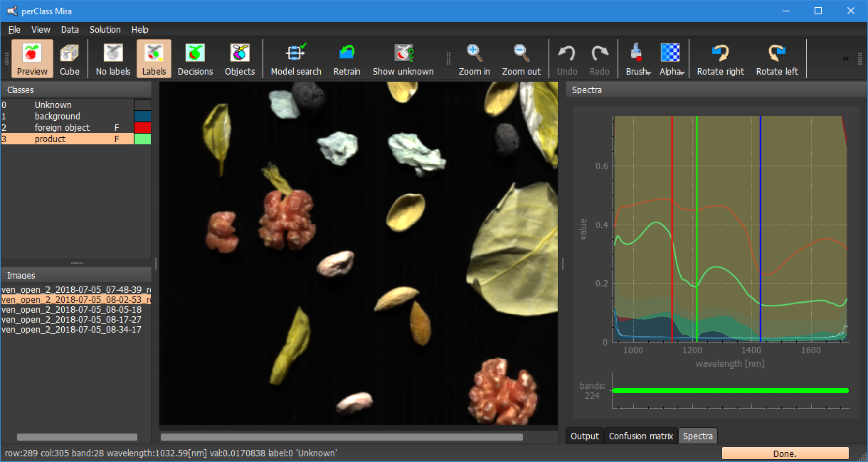Toggle the Decisions display mode

(195, 59)
